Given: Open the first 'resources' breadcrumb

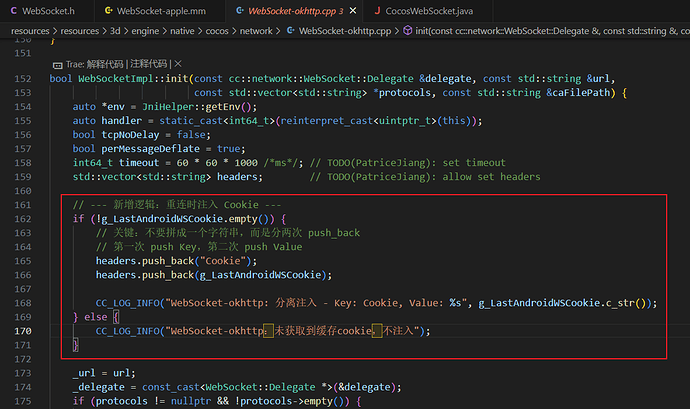Looking at the screenshot, I should pyautogui.click(x=30, y=31).
